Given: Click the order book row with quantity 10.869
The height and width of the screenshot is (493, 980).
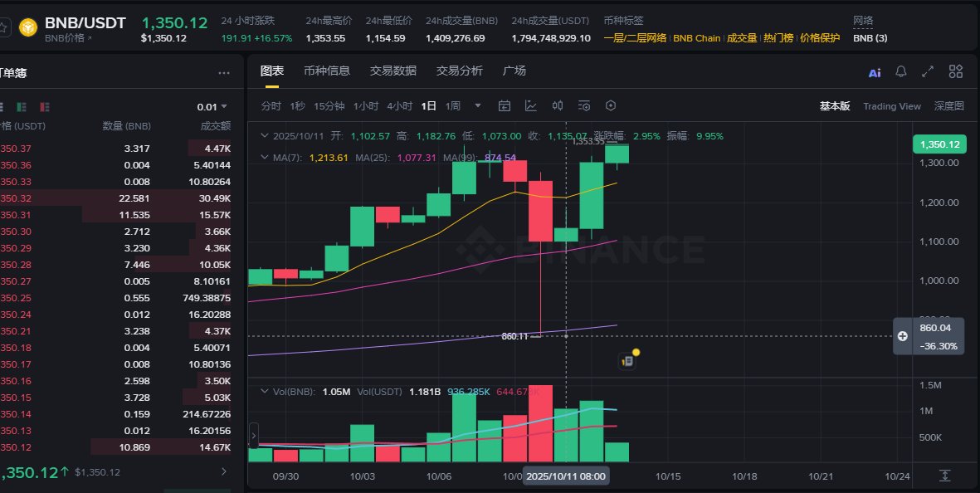Looking at the screenshot, I should pyautogui.click(x=115, y=447).
